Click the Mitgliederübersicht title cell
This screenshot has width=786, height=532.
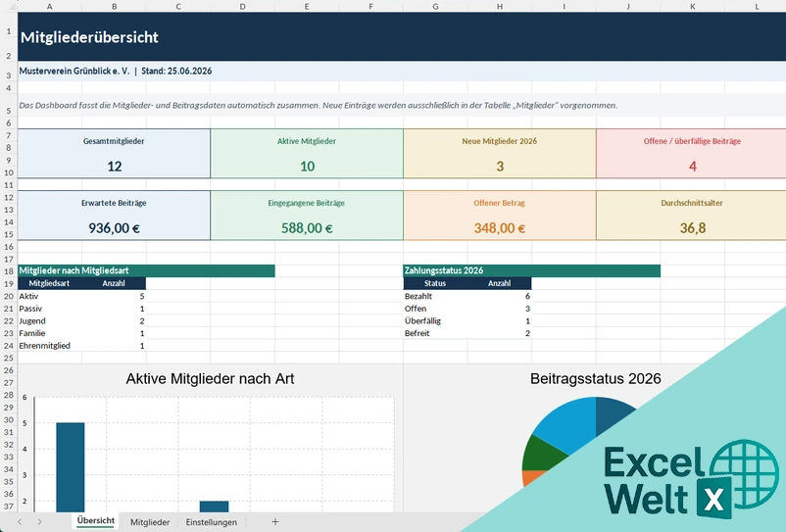[89, 37]
